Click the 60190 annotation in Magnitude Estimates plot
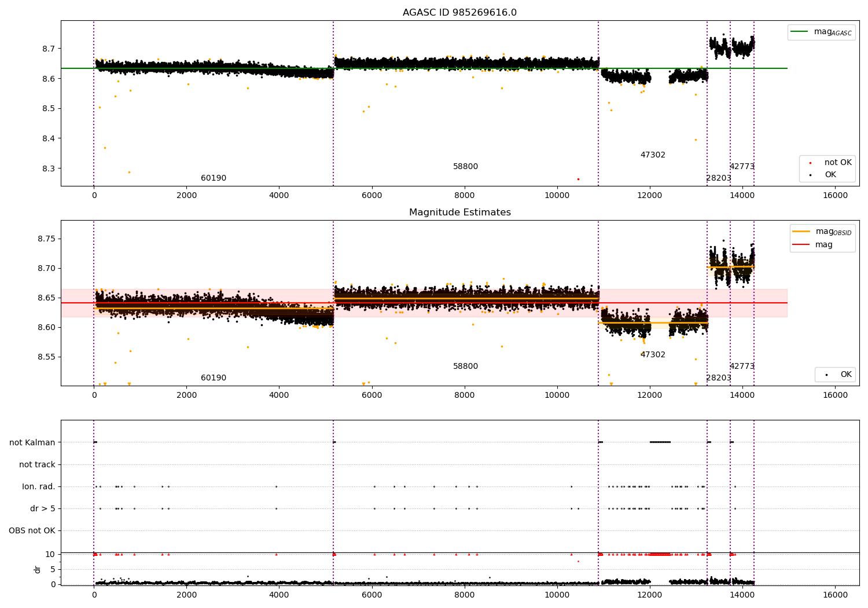 click(214, 378)
